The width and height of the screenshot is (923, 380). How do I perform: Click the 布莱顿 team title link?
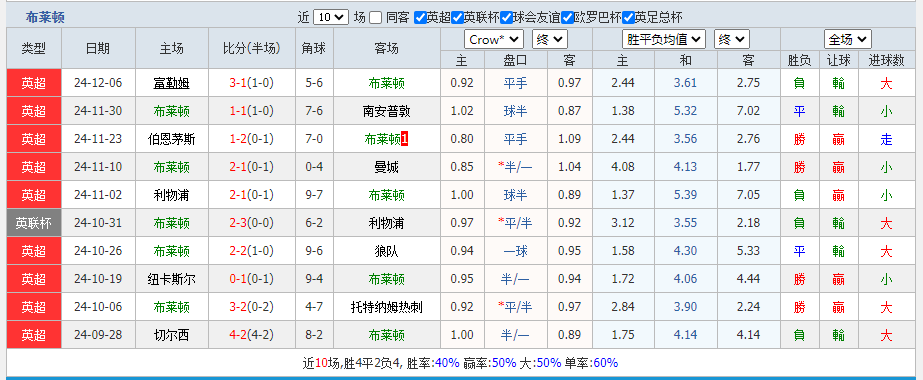coord(45,18)
